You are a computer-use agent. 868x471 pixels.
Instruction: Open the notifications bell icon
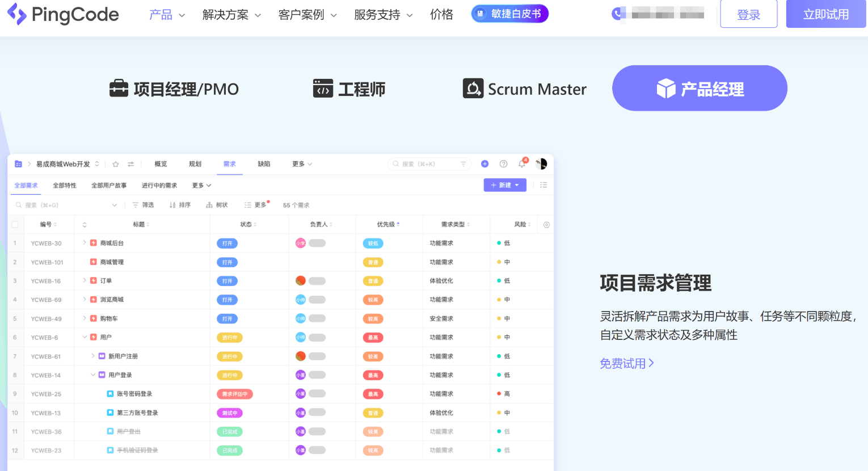pos(522,164)
